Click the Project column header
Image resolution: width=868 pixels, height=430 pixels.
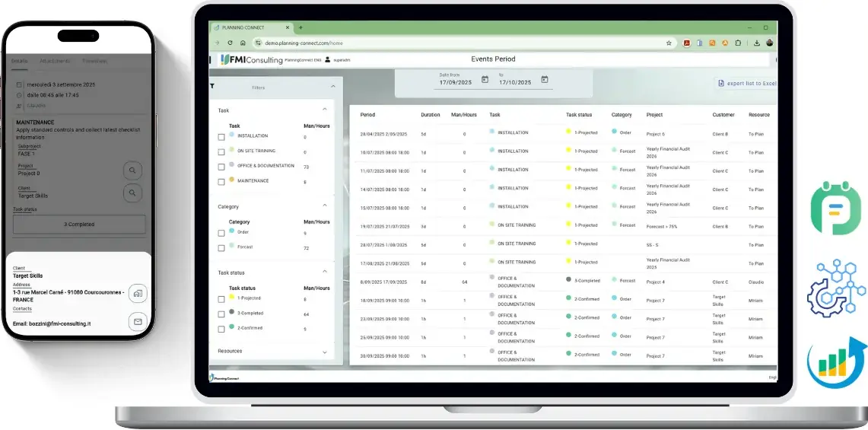click(x=654, y=115)
